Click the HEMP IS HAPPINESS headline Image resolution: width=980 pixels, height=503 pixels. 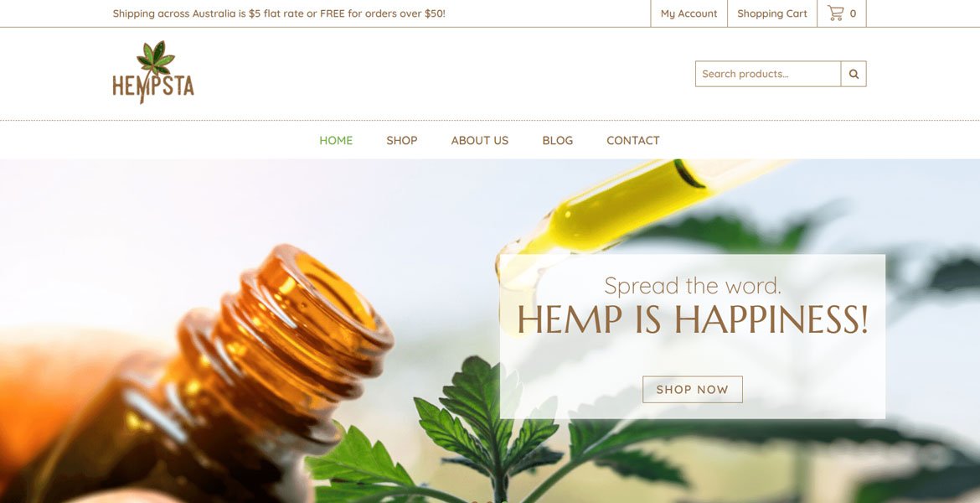[x=693, y=319]
